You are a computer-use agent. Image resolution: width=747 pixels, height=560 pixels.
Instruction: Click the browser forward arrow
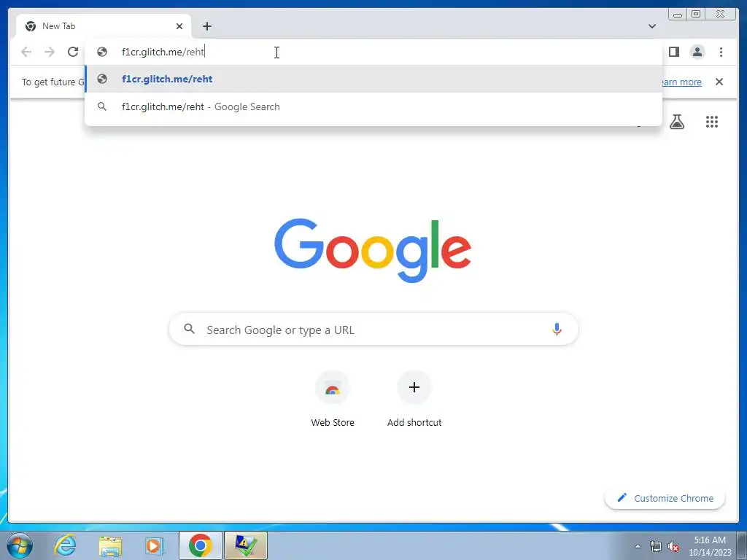coord(50,52)
